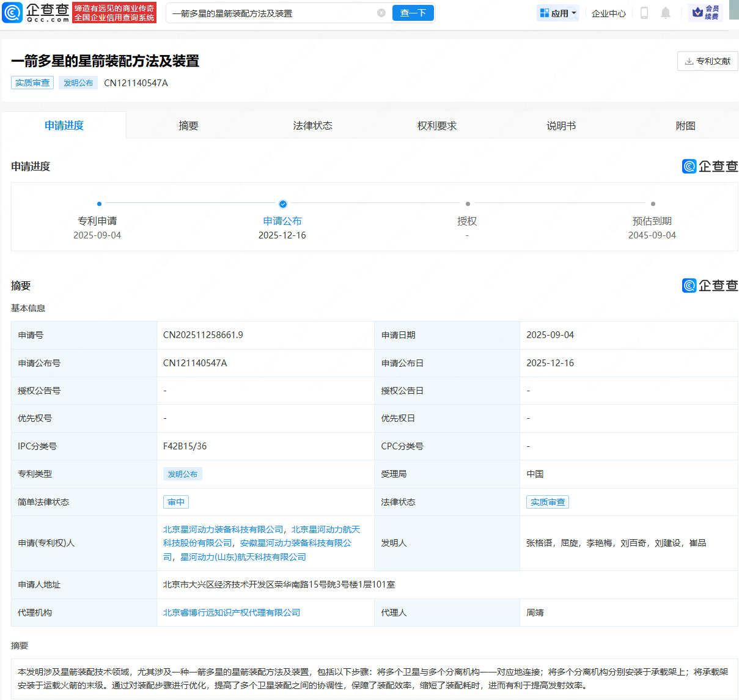Open the 应用 dropdown menu

[x=557, y=12]
